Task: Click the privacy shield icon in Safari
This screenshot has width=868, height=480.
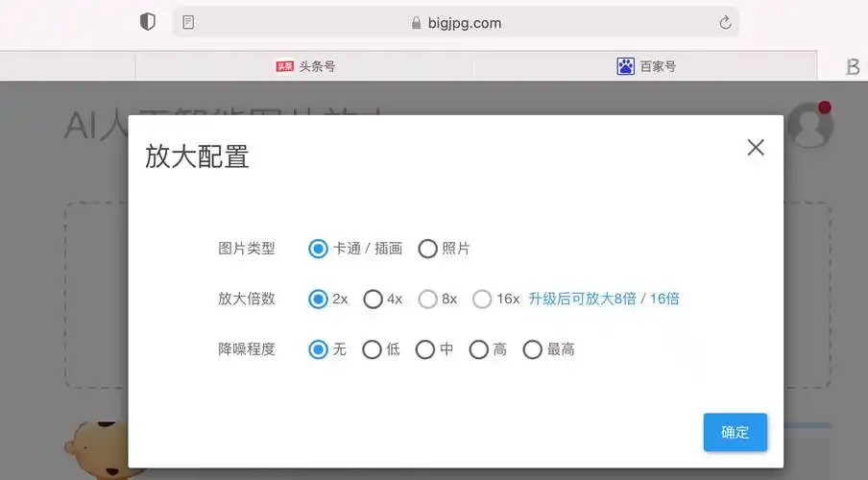Action: pyautogui.click(x=147, y=22)
